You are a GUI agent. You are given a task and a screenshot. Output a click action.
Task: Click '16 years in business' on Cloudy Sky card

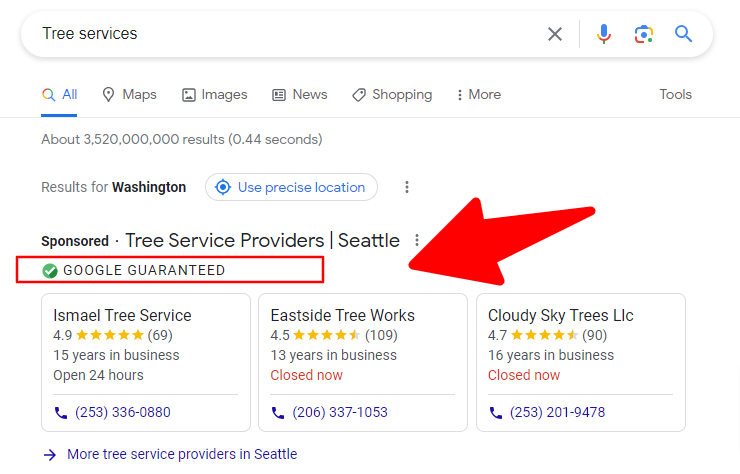[551, 356]
